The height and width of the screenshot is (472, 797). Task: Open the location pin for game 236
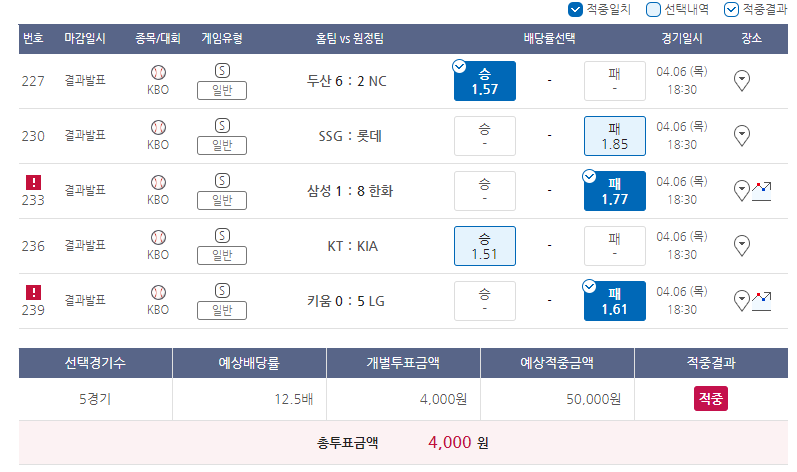click(x=742, y=246)
